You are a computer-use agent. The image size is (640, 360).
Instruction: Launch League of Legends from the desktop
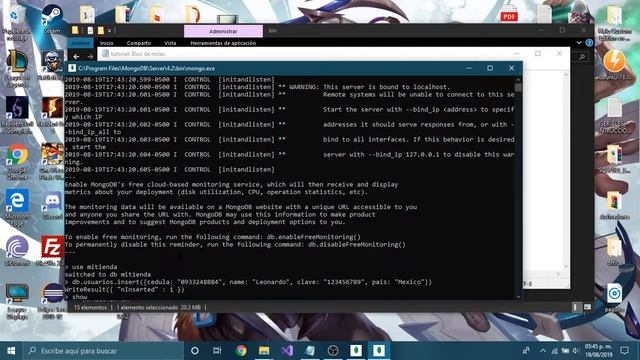pyautogui.click(x=17, y=67)
